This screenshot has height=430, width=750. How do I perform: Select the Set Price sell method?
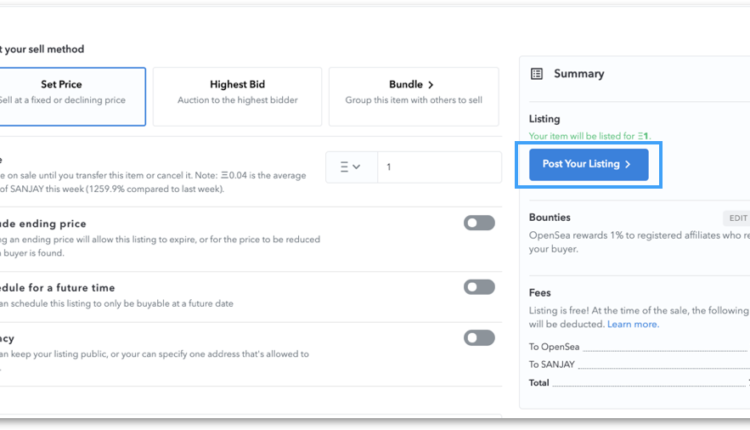click(70, 96)
